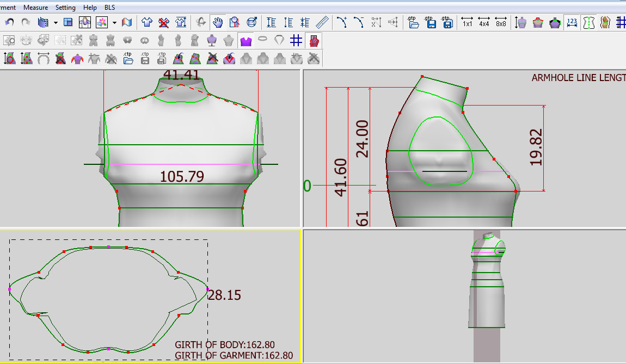Open dropdown arrow next to flower icon
The image size is (626, 364).
pyautogui.click(x=114, y=23)
